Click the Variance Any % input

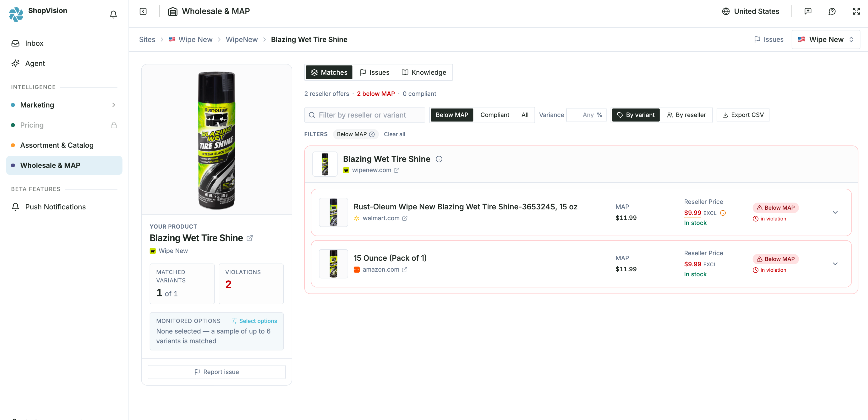[586, 115]
